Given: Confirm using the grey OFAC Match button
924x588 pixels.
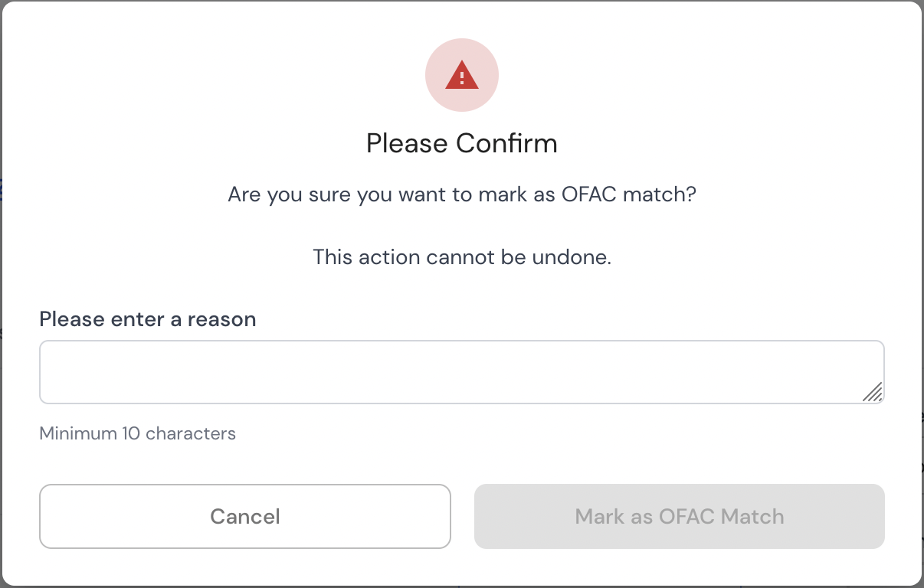Looking at the screenshot, I should [x=680, y=516].
